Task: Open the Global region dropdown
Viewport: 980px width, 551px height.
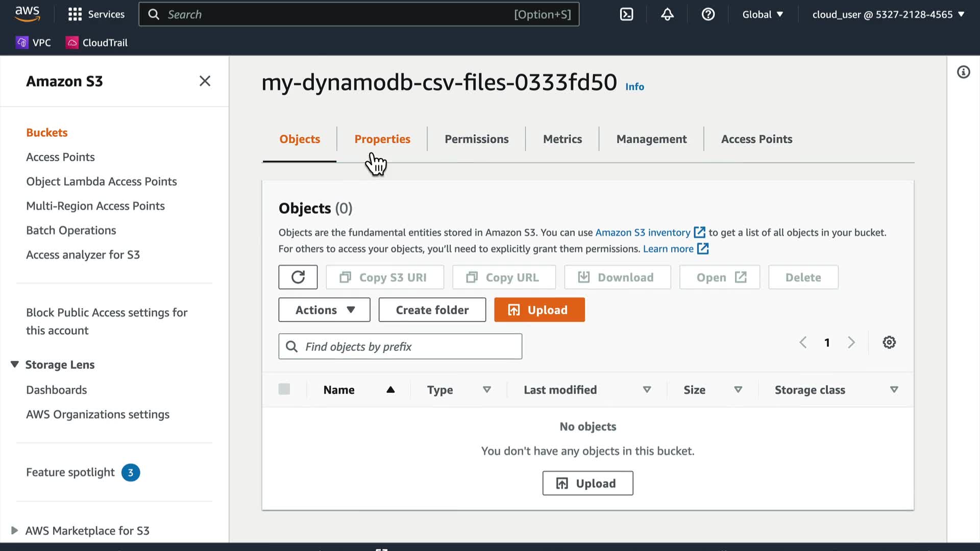Action: (763, 14)
